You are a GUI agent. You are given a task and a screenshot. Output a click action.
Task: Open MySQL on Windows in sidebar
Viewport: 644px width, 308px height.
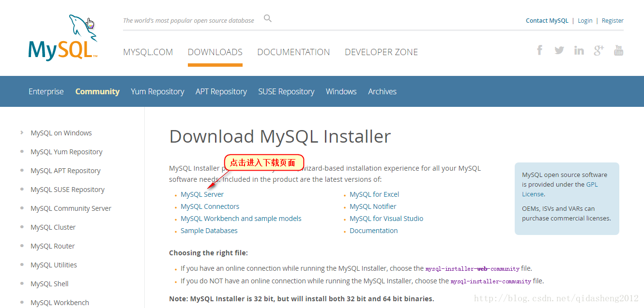[61, 133]
